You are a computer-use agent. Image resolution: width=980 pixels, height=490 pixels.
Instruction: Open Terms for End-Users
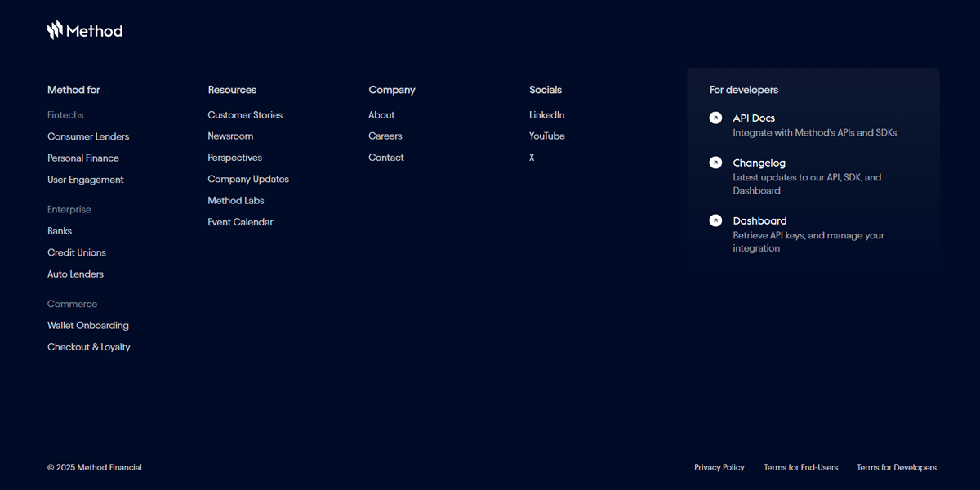coord(801,468)
